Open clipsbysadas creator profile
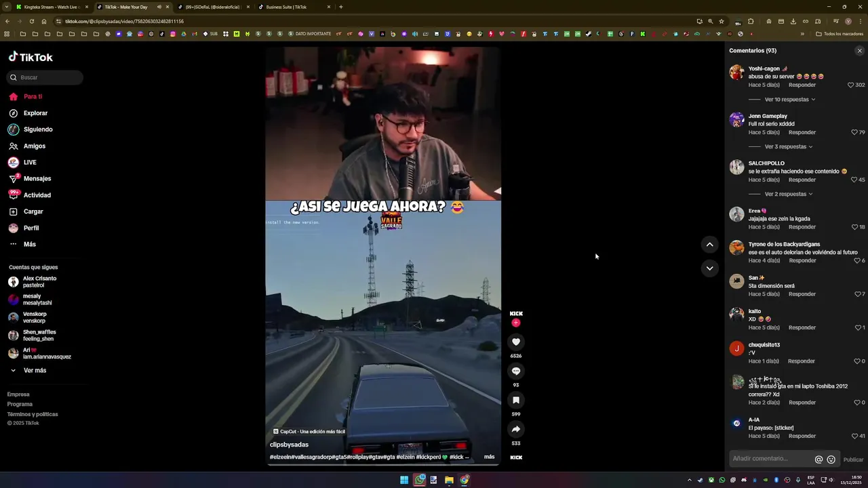 coord(289,445)
